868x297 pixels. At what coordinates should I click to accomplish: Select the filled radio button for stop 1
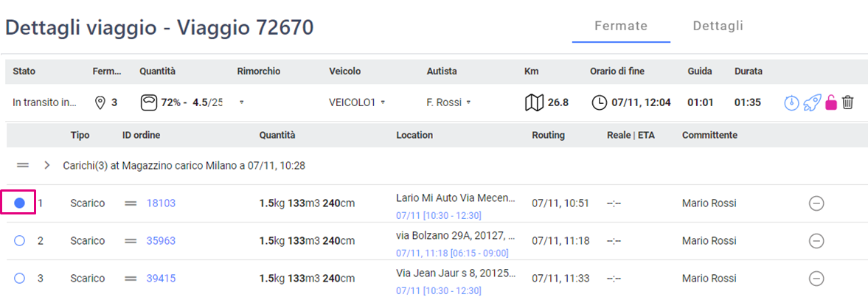click(20, 203)
